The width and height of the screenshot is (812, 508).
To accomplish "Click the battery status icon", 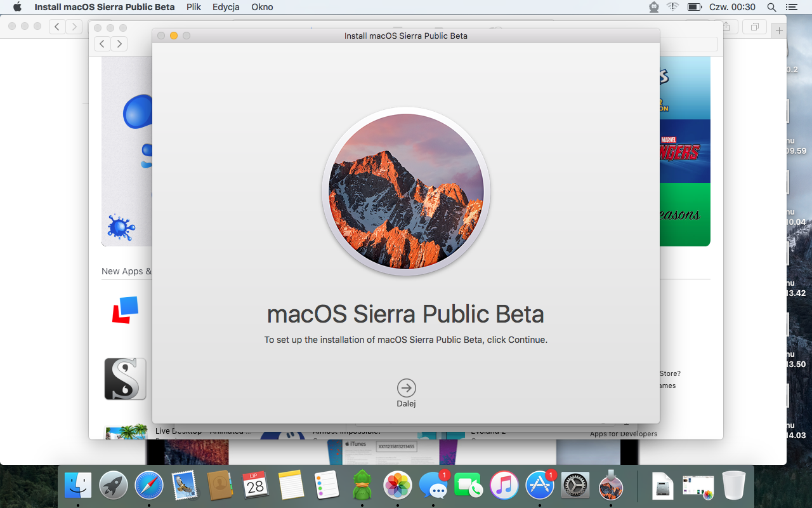I will [694, 7].
